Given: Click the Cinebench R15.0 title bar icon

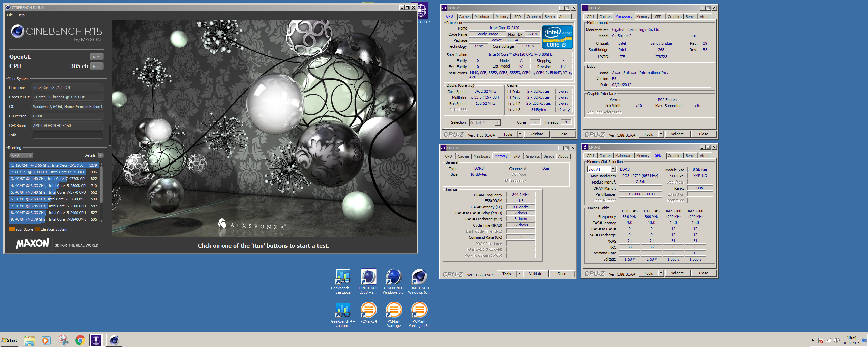Looking at the screenshot, I should (8, 8).
